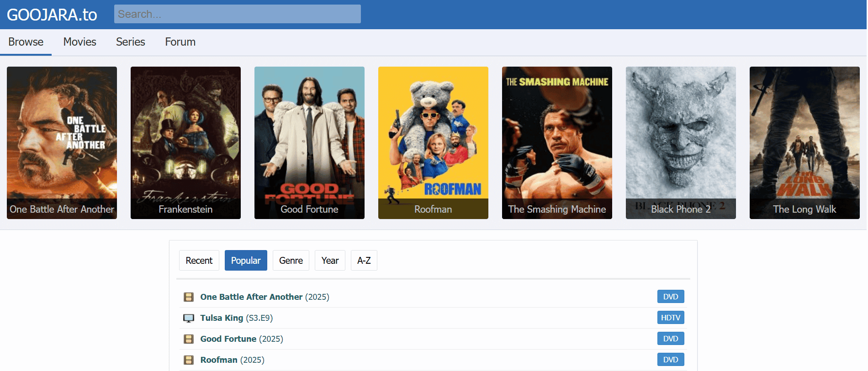Click the DVD badge on Roofman row
The image size is (868, 371).
(x=670, y=360)
